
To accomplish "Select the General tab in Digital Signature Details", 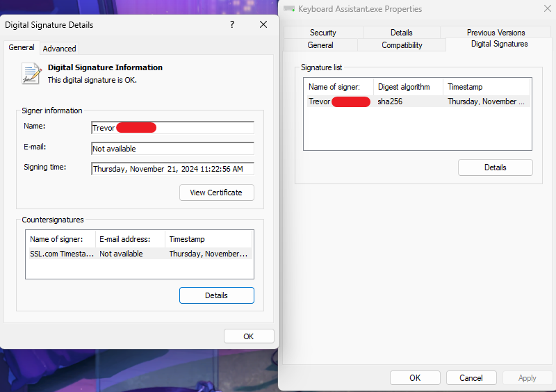I will (x=22, y=47).
